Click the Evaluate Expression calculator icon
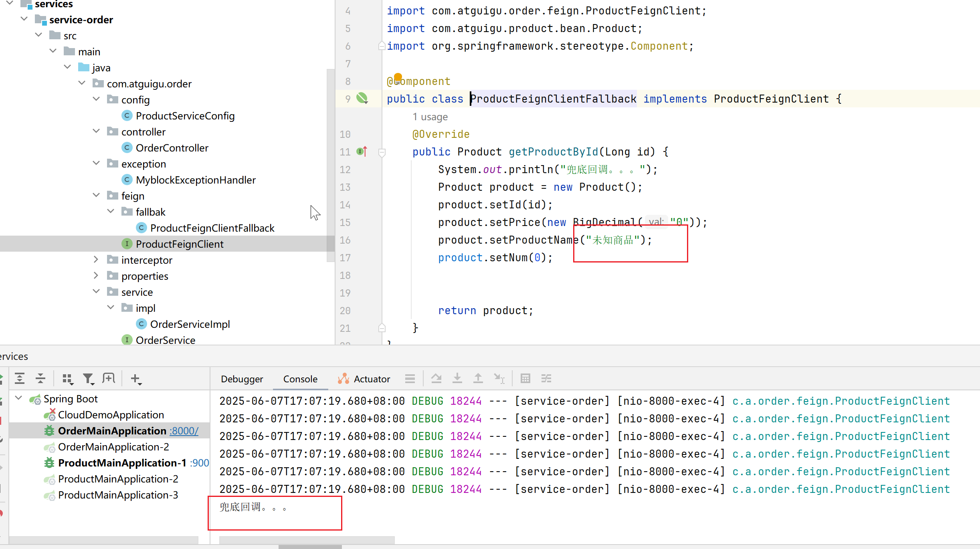 pyautogui.click(x=525, y=378)
